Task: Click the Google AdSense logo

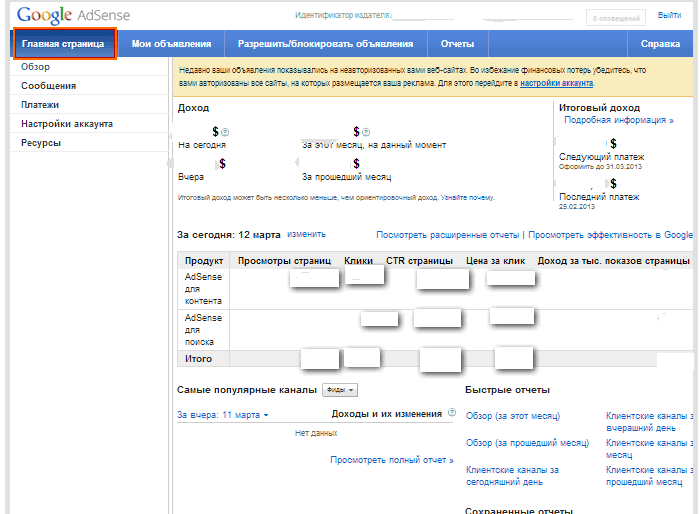Action: [x=74, y=15]
